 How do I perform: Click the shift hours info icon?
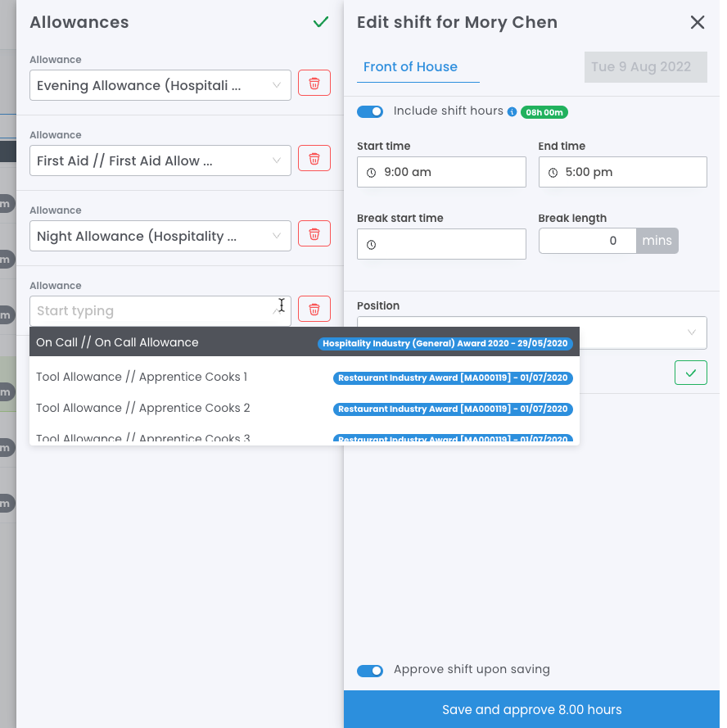point(513,111)
